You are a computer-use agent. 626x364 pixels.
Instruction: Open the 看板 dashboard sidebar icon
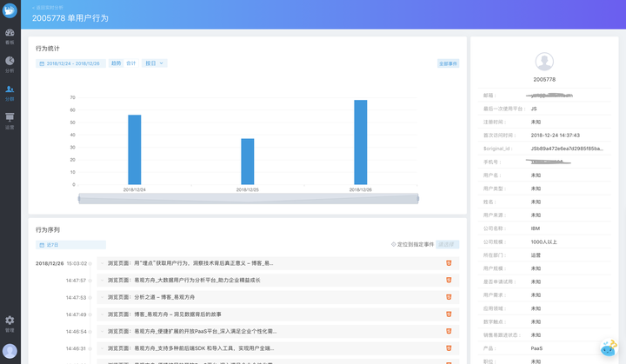pyautogui.click(x=10, y=32)
